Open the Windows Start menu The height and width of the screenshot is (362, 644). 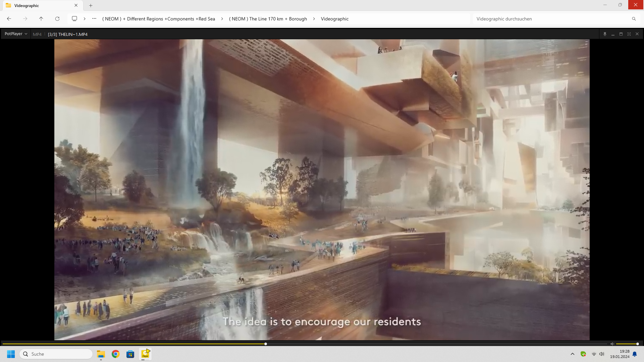coord(11,354)
